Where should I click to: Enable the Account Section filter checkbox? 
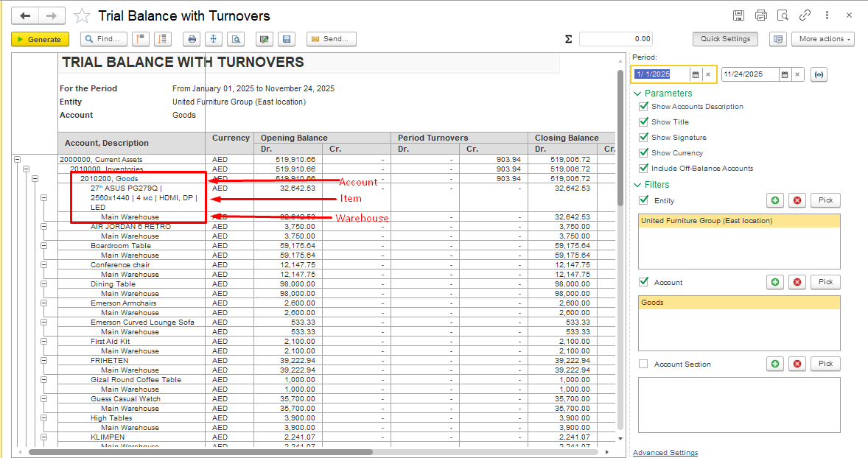point(644,364)
